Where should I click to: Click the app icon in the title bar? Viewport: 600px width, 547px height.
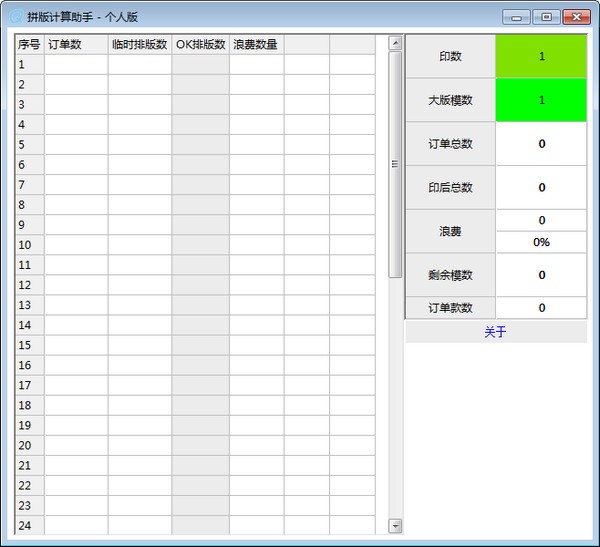click(15, 16)
